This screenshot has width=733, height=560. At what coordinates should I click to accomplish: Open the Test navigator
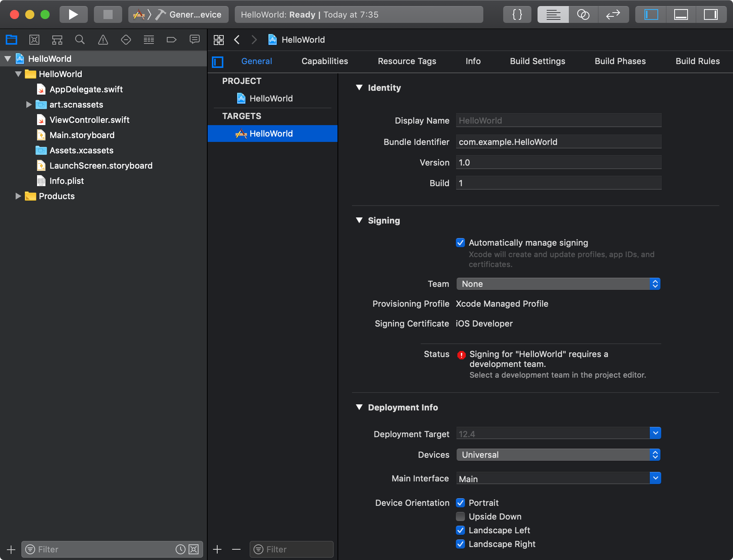[x=126, y=40]
